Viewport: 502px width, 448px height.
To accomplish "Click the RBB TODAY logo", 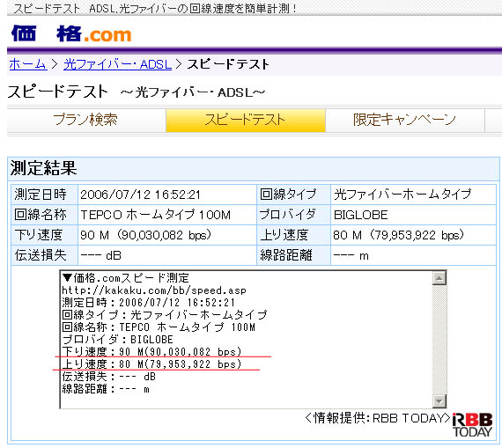I will pyautogui.click(x=472, y=425).
